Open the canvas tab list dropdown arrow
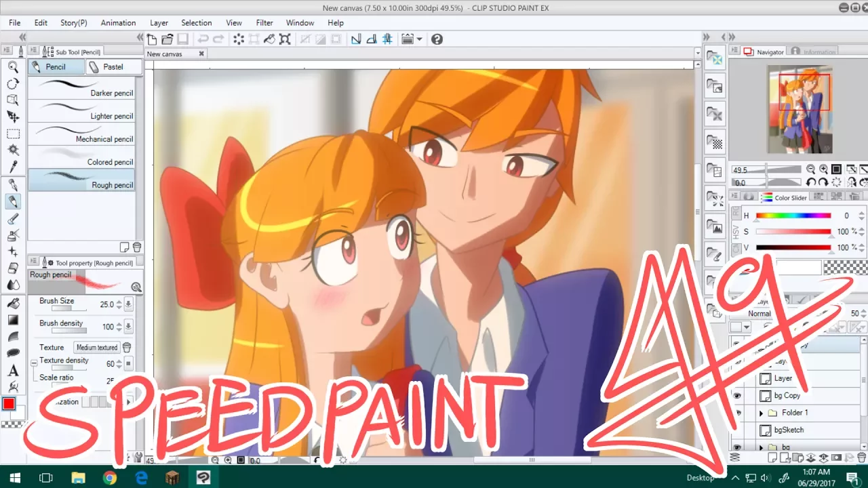The height and width of the screenshot is (488, 868). (x=698, y=53)
